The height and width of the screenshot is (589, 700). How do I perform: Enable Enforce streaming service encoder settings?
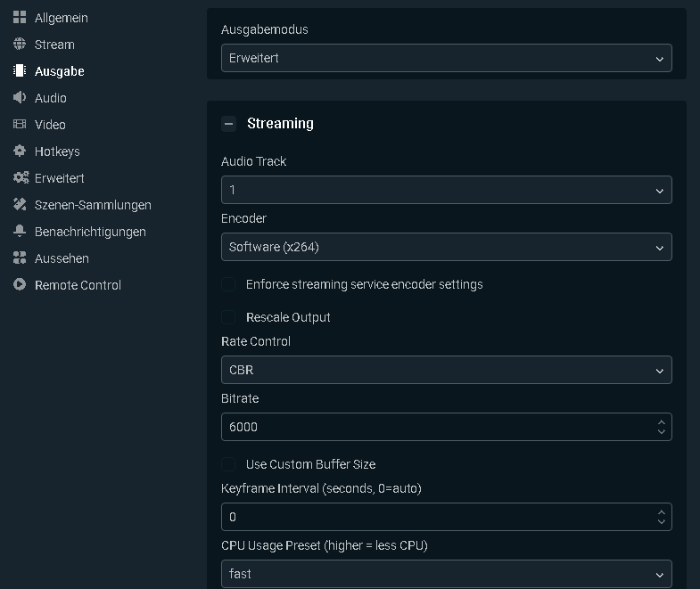pyautogui.click(x=229, y=284)
